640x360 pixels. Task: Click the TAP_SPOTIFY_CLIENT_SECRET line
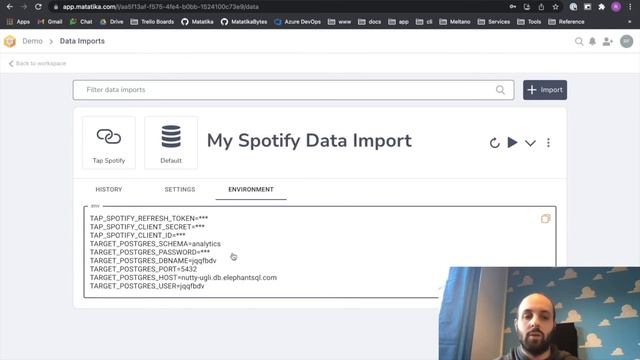click(147, 227)
